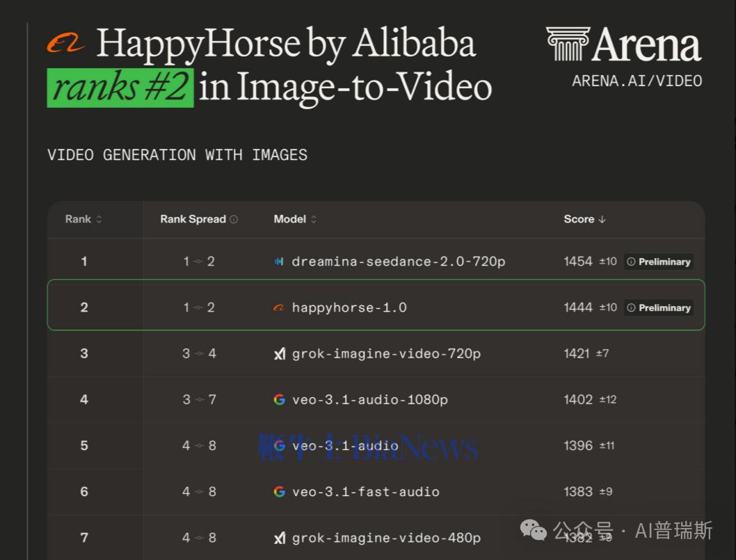This screenshot has height=560, width=736.
Task: Click the dreamina-seedance model icon
Action: pos(280,262)
